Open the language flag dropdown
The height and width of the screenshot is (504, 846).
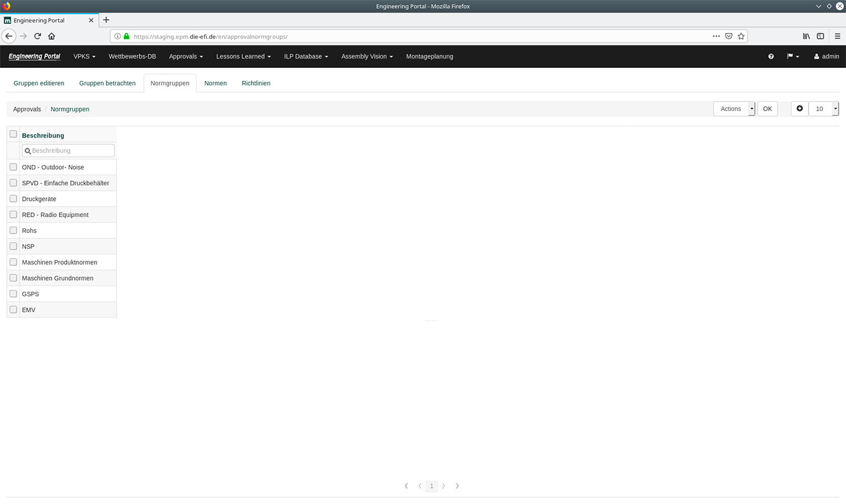792,57
